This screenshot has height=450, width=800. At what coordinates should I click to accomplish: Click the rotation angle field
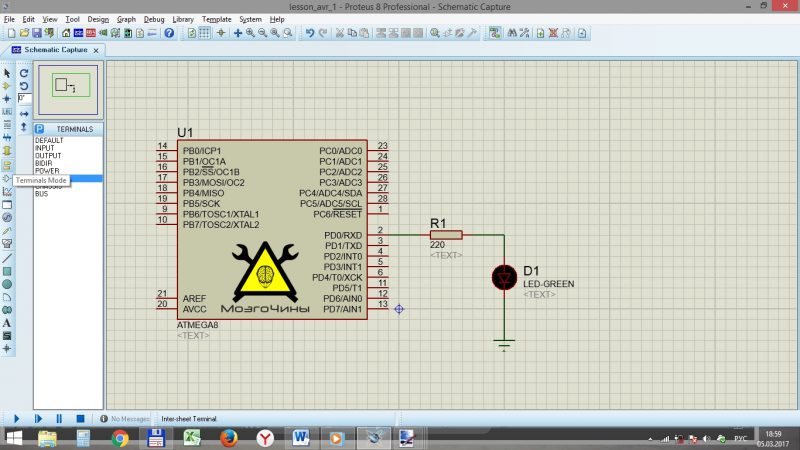(24, 98)
